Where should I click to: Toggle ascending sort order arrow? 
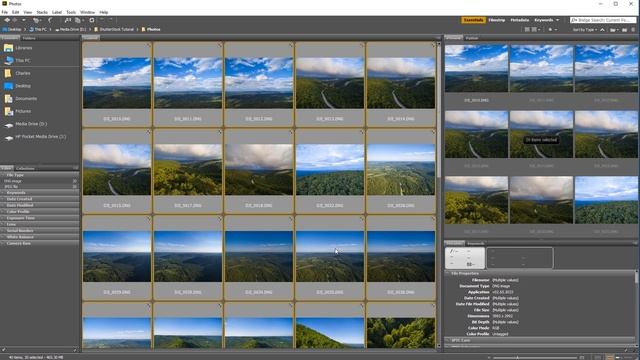pos(602,29)
